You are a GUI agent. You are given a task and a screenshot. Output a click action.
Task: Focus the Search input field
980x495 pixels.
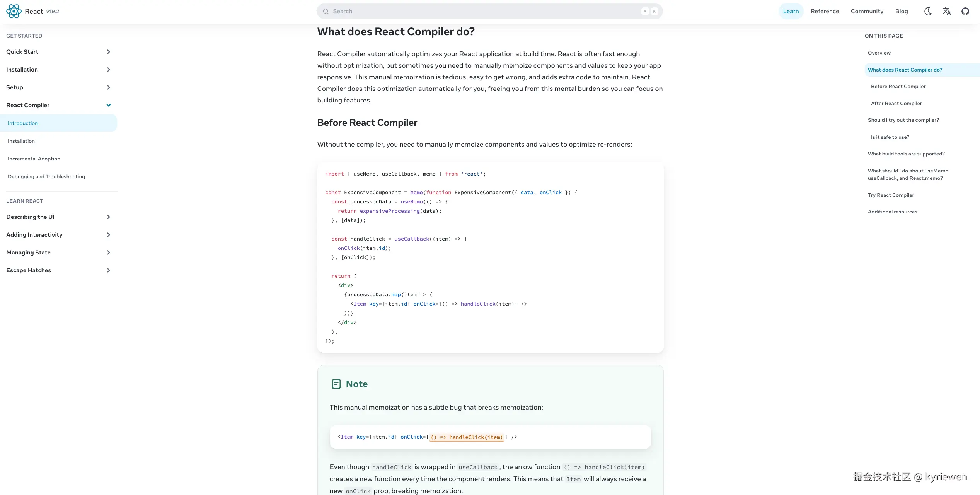489,11
